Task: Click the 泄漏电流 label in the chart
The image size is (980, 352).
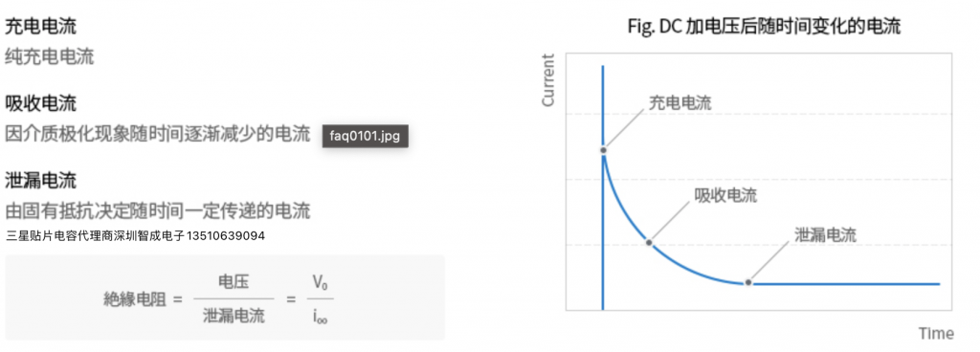Action: [825, 235]
